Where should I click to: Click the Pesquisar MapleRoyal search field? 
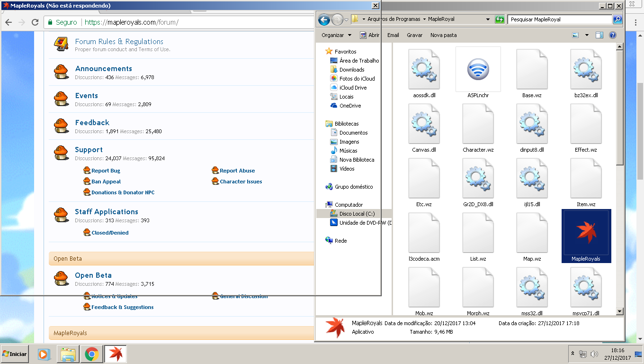[559, 19]
